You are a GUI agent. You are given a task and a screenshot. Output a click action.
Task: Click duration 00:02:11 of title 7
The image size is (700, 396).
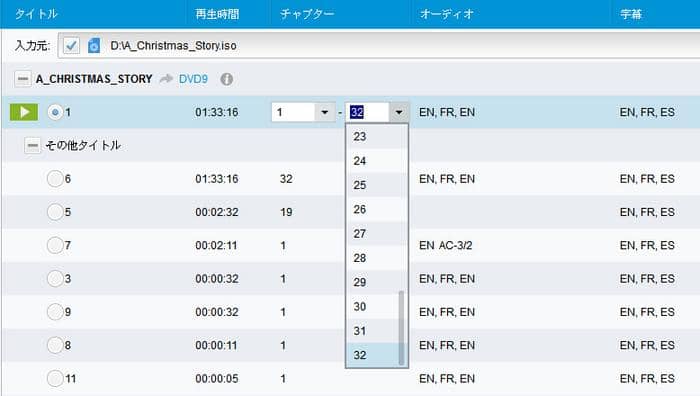point(216,245)
